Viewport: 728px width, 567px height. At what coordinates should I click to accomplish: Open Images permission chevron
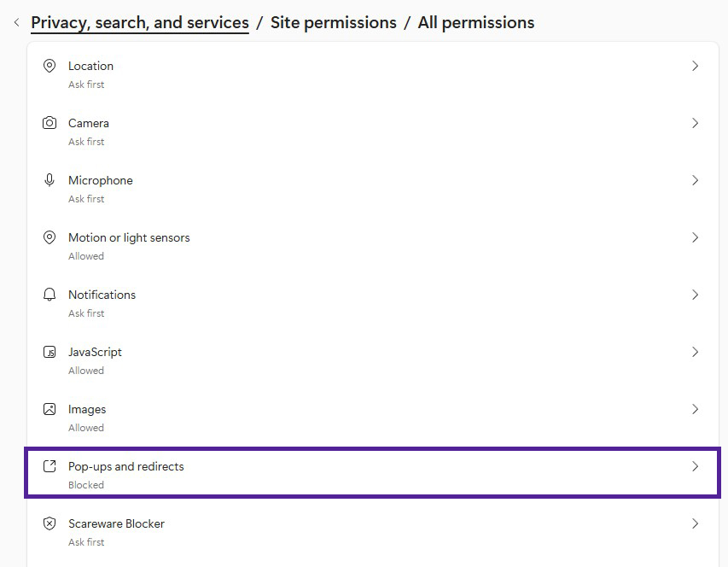[695, 409]
